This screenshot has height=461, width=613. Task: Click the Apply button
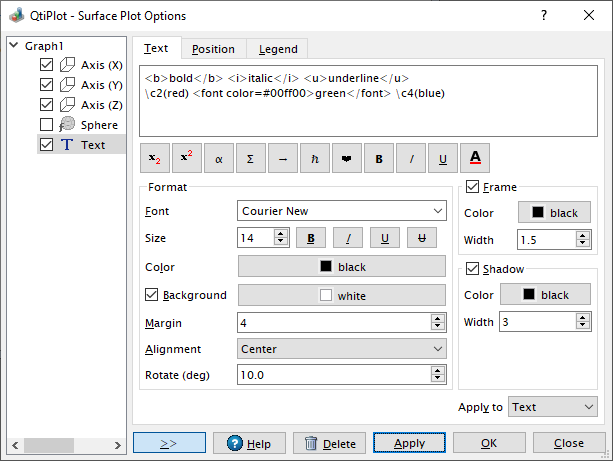click(409, 443)
